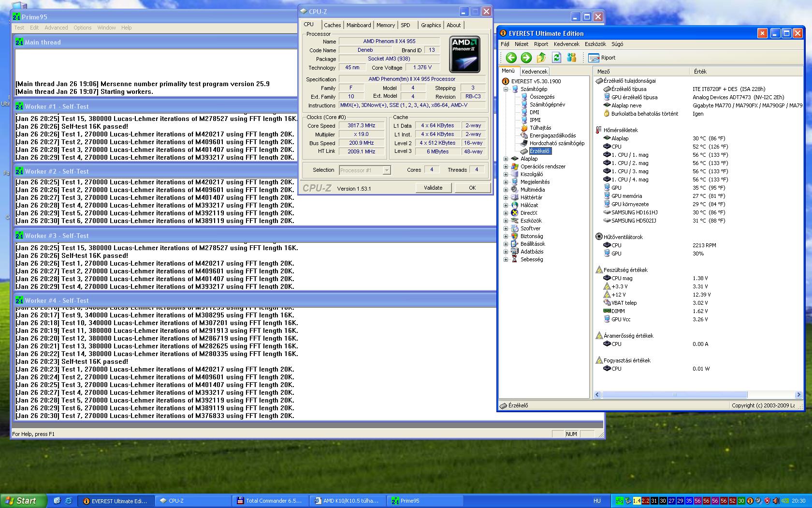The height and width of the screenshot is (508, 812).
Task: Expand the Megjelenítés tree node
Action: point(506,182)
